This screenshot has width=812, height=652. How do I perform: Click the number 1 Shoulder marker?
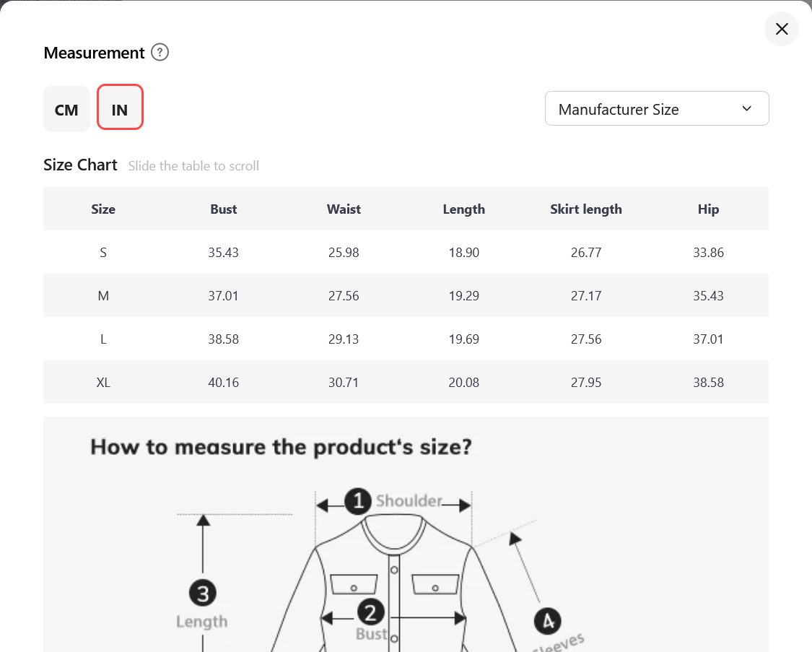(x=358, y=501)
